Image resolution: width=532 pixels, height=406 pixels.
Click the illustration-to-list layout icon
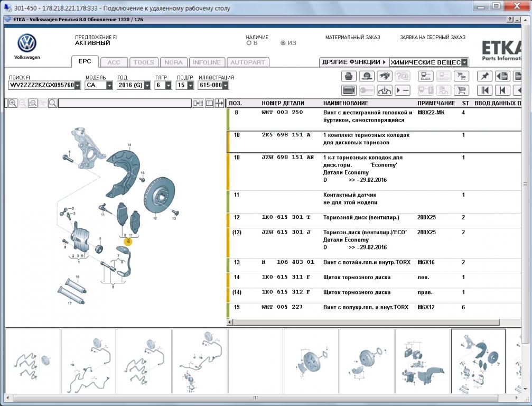click(198, 103)
